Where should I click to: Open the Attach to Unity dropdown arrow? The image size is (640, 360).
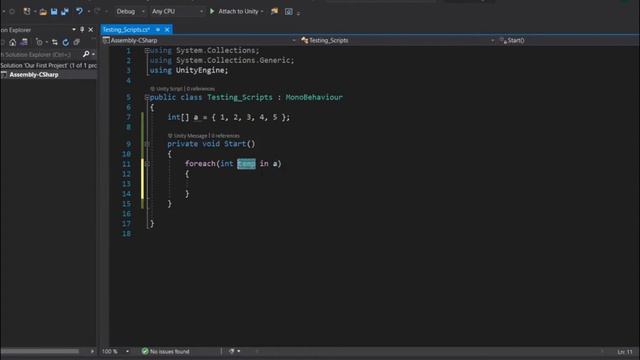[262, 11]
